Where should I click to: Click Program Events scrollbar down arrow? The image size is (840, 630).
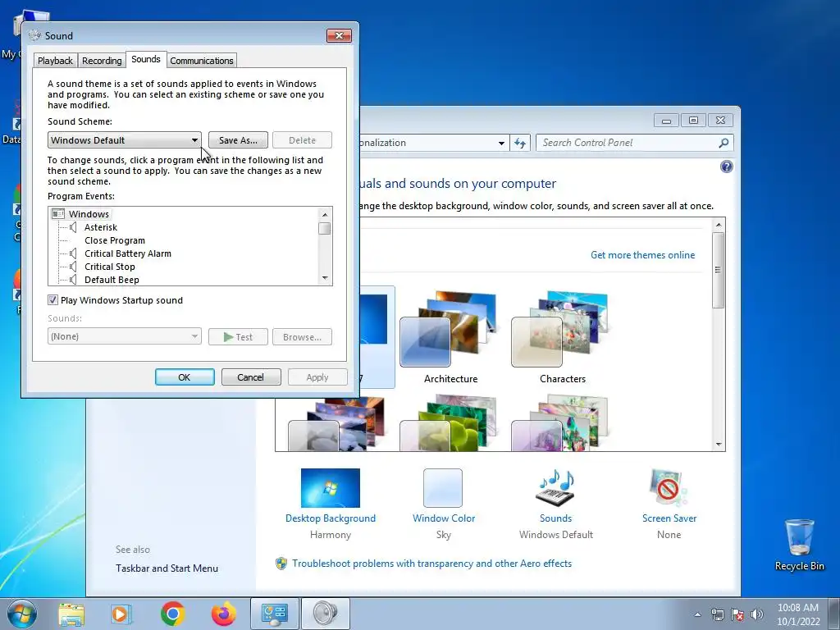325,279
